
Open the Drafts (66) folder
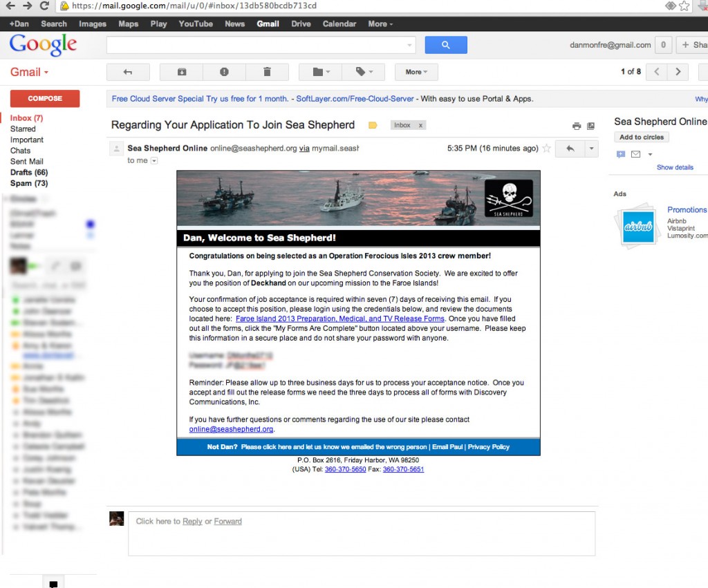(x=29, y=172)
